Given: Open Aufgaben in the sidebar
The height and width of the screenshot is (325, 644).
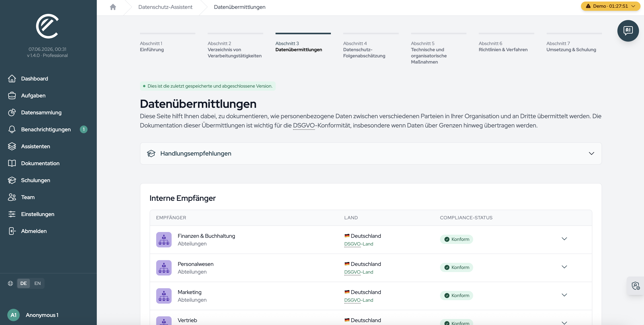Looking at the screenshot, I should coord(48,96).
